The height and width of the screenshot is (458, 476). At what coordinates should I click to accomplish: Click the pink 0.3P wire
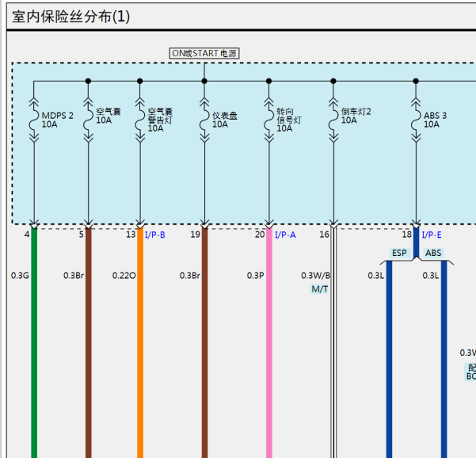point(269,342)
